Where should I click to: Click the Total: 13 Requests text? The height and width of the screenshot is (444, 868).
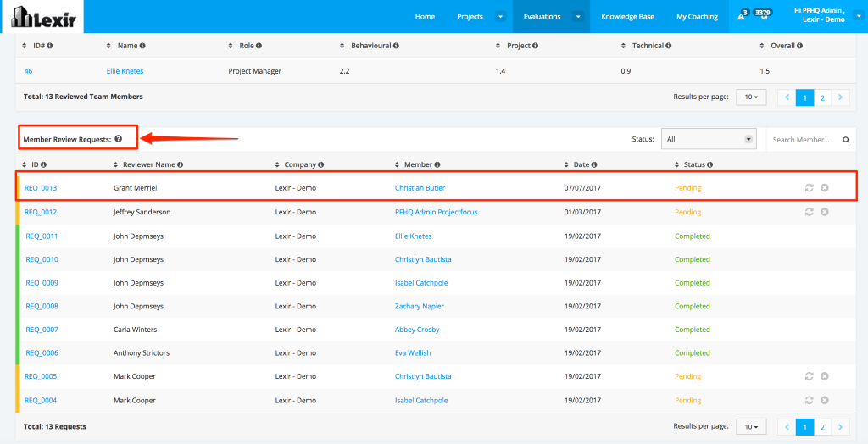point(55,427)
